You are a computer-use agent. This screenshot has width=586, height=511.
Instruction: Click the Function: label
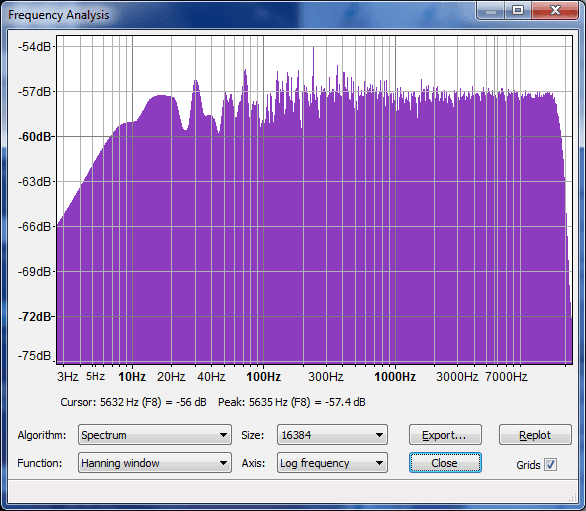pyautogui.click(x=40, y=463)
